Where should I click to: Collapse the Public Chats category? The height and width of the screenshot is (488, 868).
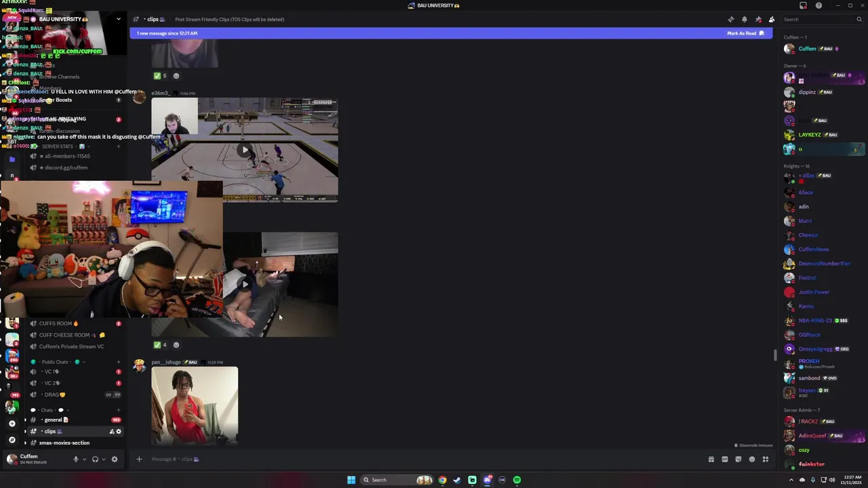[55, 362]
